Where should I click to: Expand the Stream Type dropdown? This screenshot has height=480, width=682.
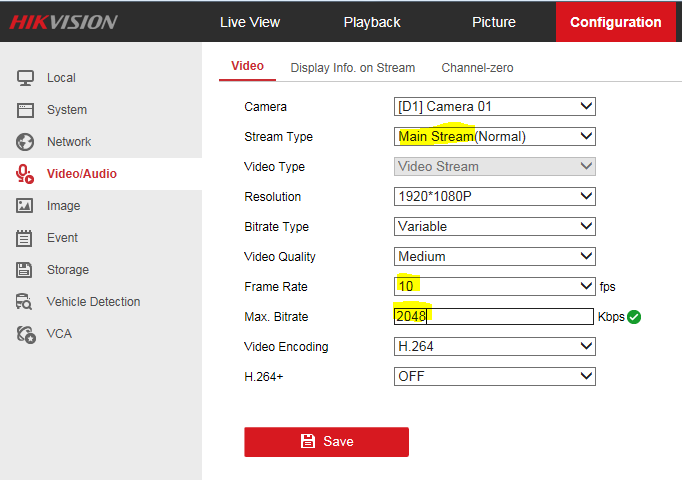coord(495,136)
